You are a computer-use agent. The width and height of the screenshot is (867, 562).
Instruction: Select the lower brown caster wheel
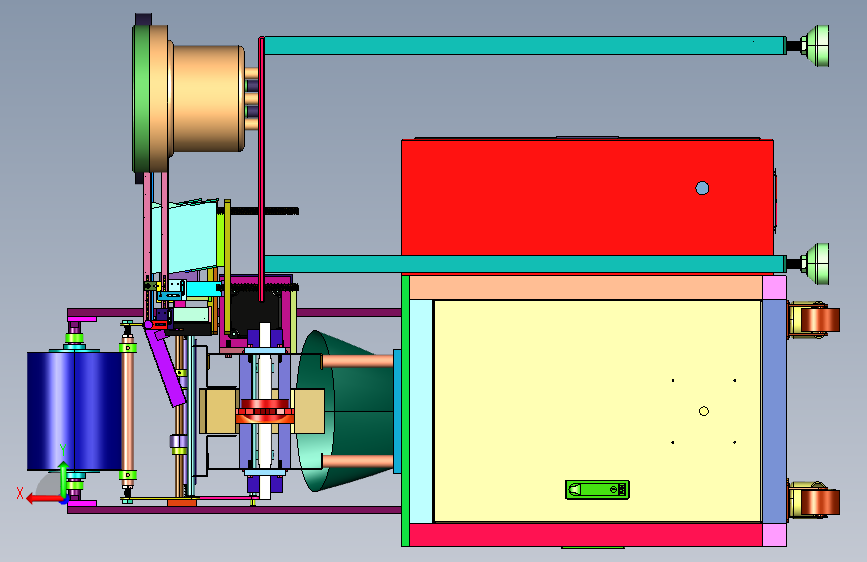tap(821, 502)
